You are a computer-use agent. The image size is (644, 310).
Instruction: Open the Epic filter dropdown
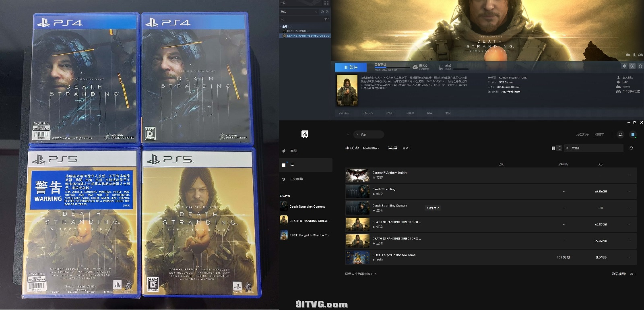407,148
